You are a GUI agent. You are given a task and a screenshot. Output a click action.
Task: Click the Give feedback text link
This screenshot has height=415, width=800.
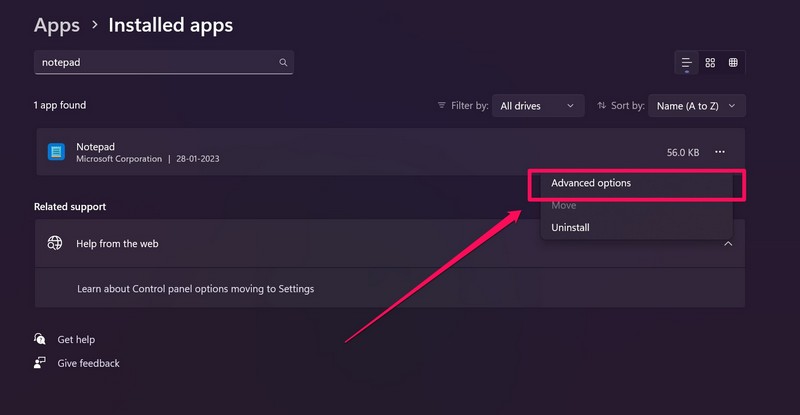tap(89, 363)
